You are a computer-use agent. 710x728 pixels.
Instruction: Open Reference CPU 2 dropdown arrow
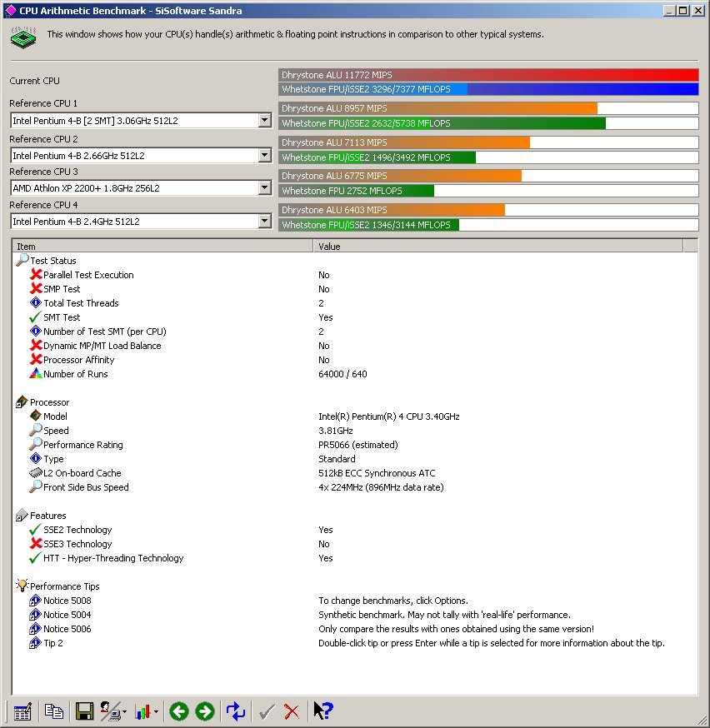[265, 155]
